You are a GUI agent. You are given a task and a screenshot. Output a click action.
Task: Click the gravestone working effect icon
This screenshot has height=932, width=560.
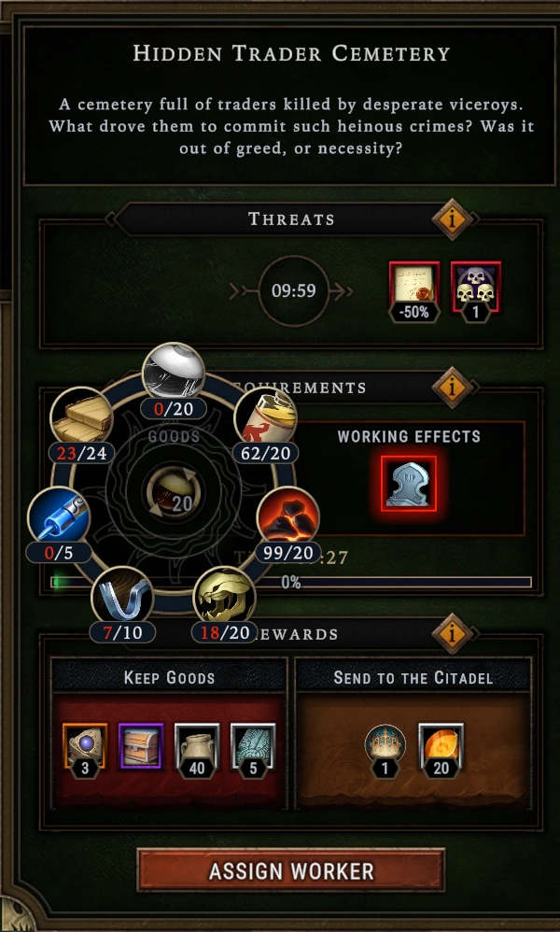pos(409,483)
